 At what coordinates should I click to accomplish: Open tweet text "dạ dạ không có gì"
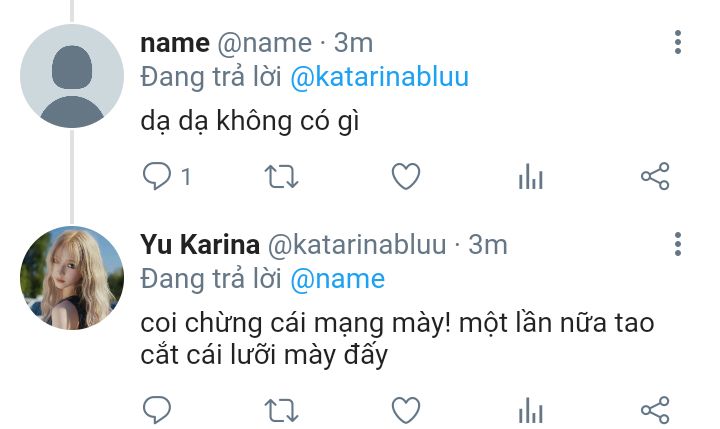250,122
